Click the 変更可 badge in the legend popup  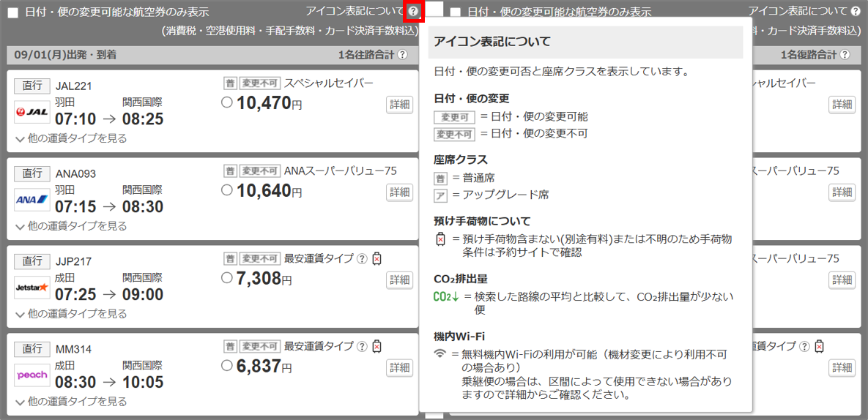click(454, 117)
